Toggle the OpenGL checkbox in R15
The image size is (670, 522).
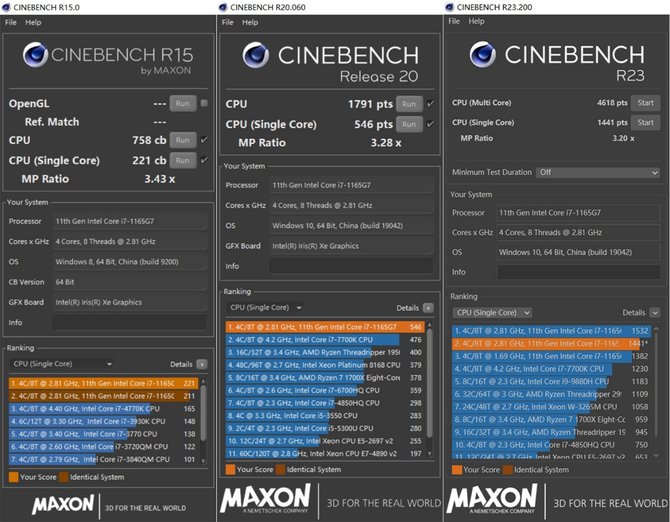204,103
